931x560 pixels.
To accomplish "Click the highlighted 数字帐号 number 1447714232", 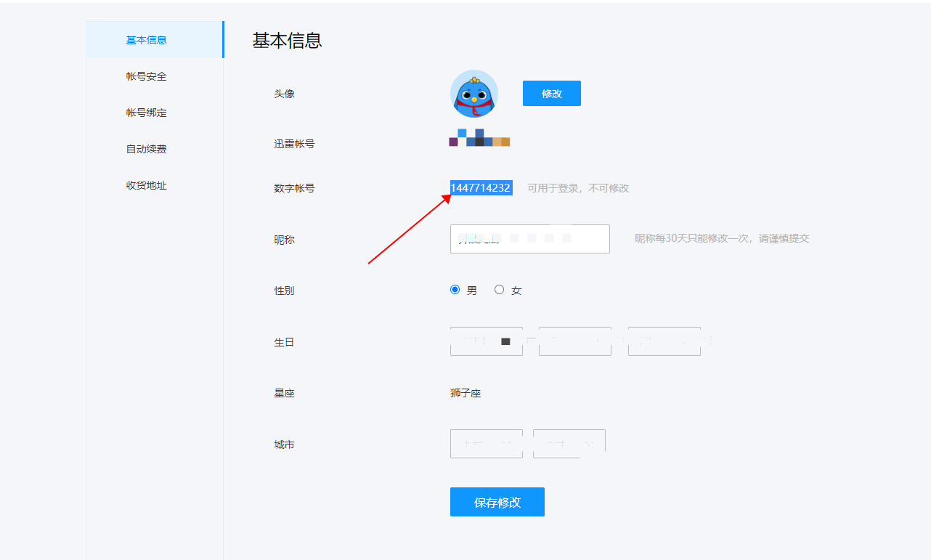I will (481, 188).
